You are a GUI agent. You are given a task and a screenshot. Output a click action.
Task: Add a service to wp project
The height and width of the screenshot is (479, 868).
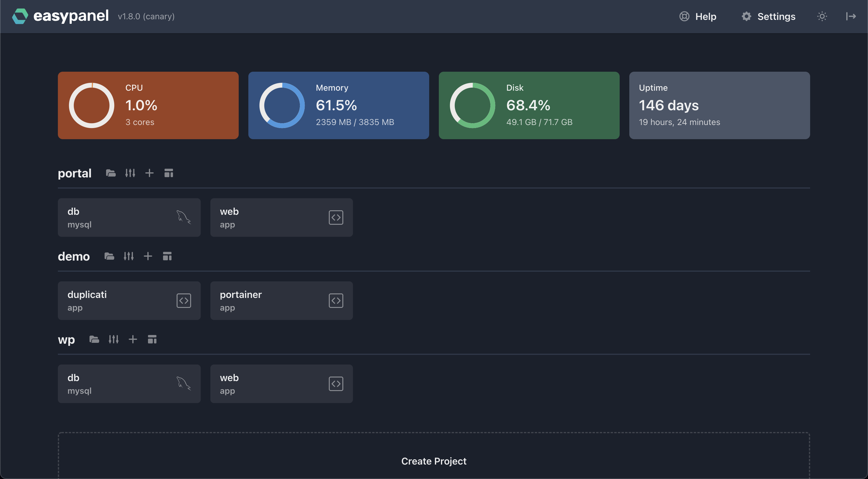[x=133, y=340]
